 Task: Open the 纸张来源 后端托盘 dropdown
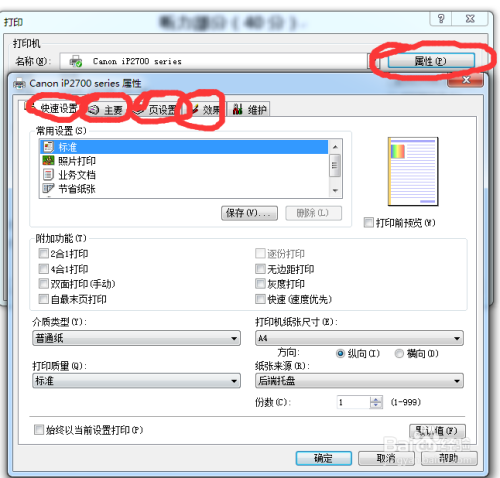(x=359, y=381)
